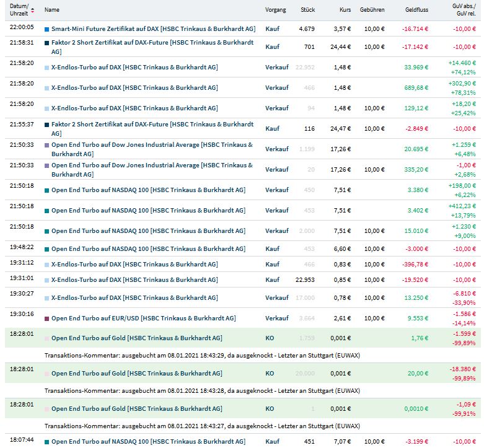The height and width of the screenshot is (448, 484).
Task: Click the Transaktions-Kommentar ausgebucht 18:43:28
Action: click(202, 390)
